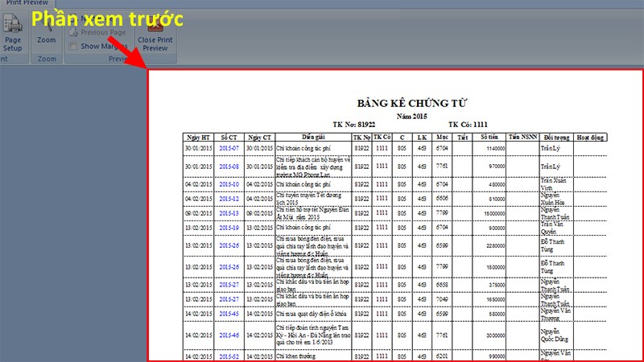Click the name 'Nguyễn Xuân Hòa'
The width and height of the screenshot is (644, 362).
pyautogui.click(x=552, y=199)
